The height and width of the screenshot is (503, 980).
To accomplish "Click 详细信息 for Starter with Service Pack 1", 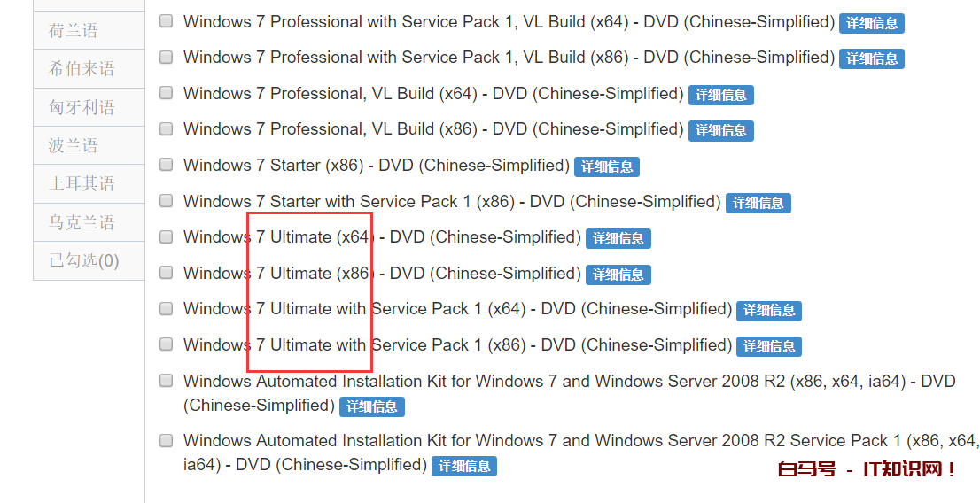I will [758, 203].
